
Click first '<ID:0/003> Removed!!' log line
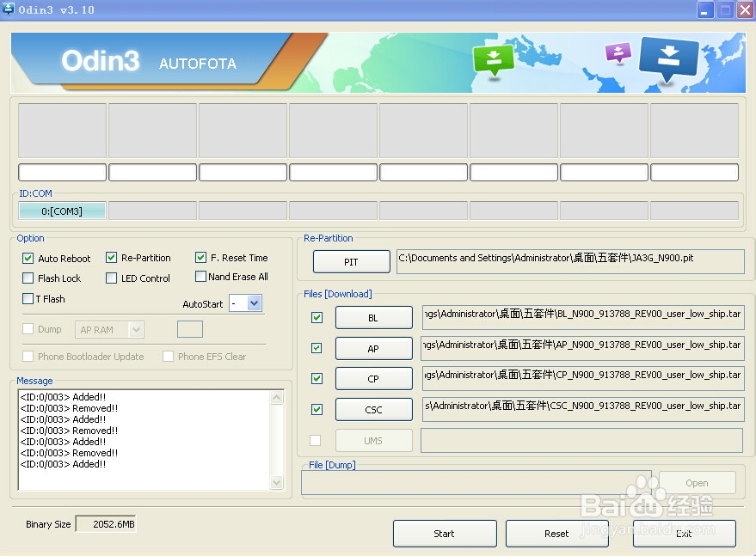coord(69,408)
